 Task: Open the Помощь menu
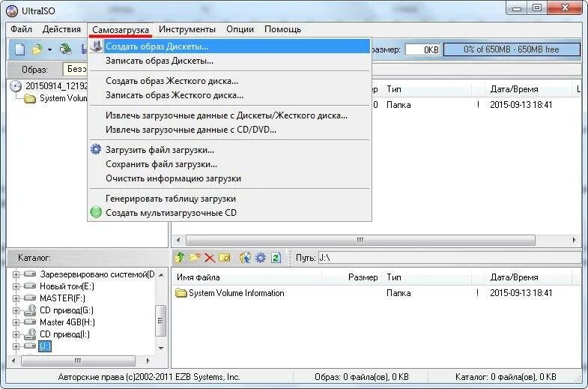pos(282,29)
